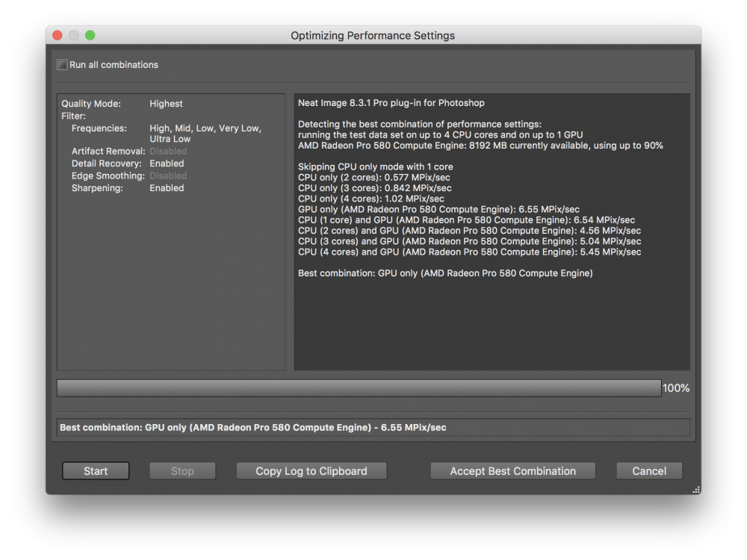This screenshot has width=747, height=560.
Task: Click the 100% progress label
Action: tap(676, 388)
